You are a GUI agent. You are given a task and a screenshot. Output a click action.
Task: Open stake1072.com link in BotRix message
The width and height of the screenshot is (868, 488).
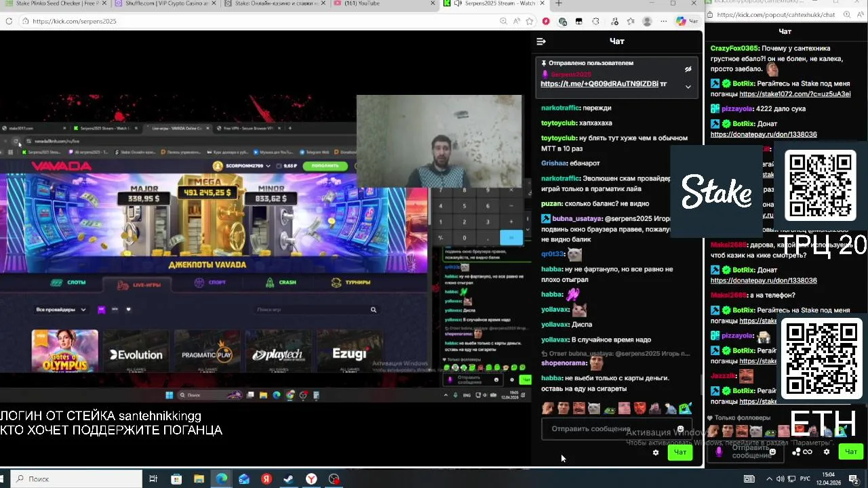(x=795, y=94)
